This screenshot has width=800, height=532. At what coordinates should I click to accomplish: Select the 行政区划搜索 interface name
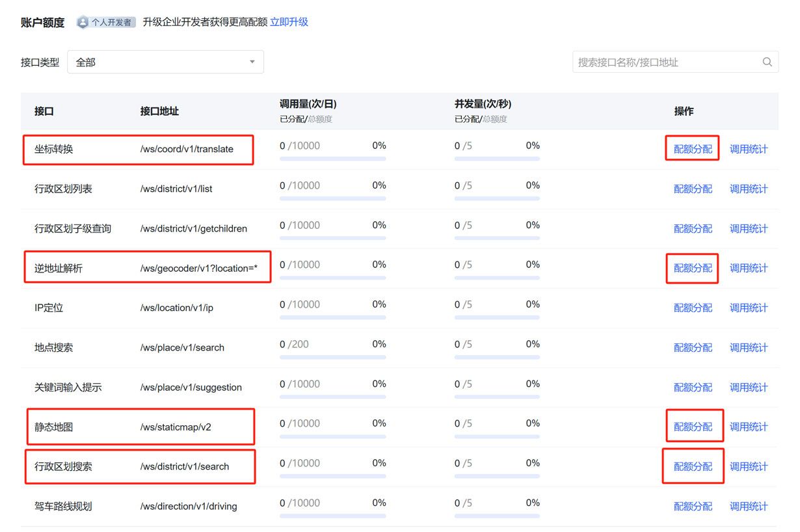pos(64,466)
